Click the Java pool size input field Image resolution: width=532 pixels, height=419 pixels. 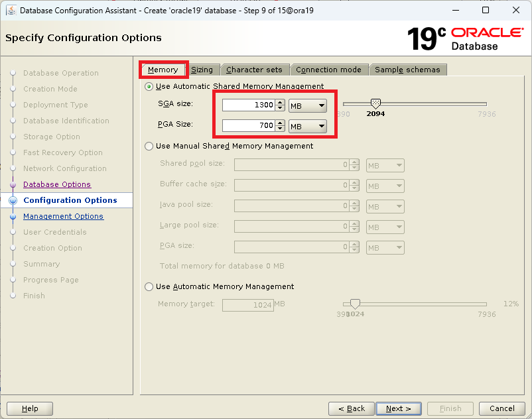tap(292, 206)
